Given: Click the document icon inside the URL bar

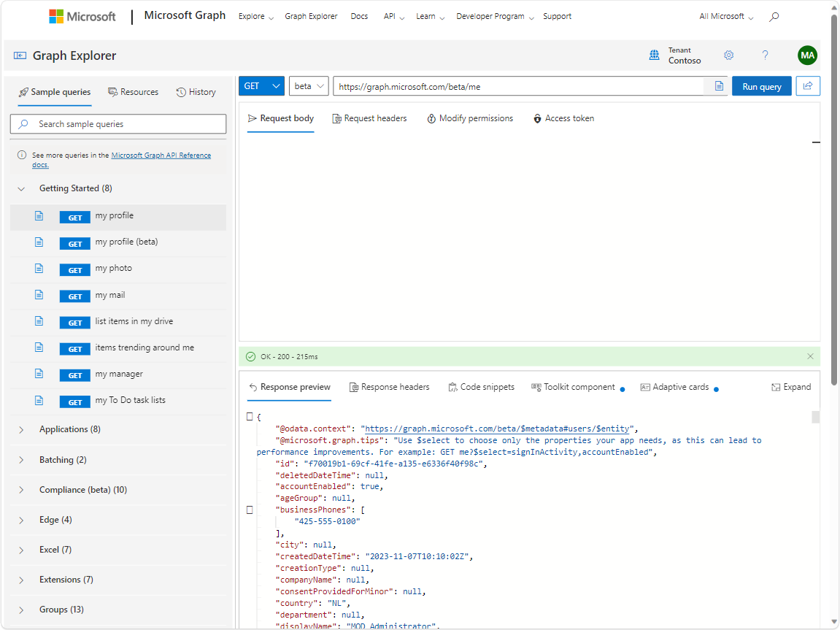Looking at the screenshot, I should (x=719, y=86).
